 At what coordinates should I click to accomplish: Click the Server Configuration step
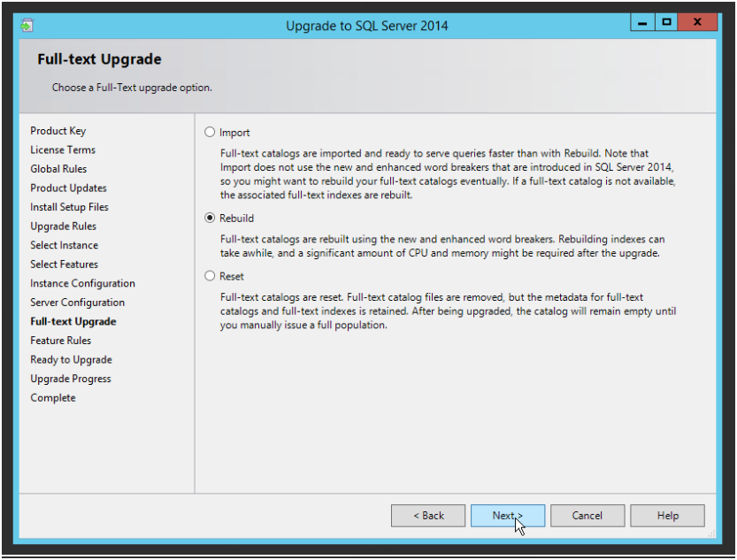coord(78,303)
